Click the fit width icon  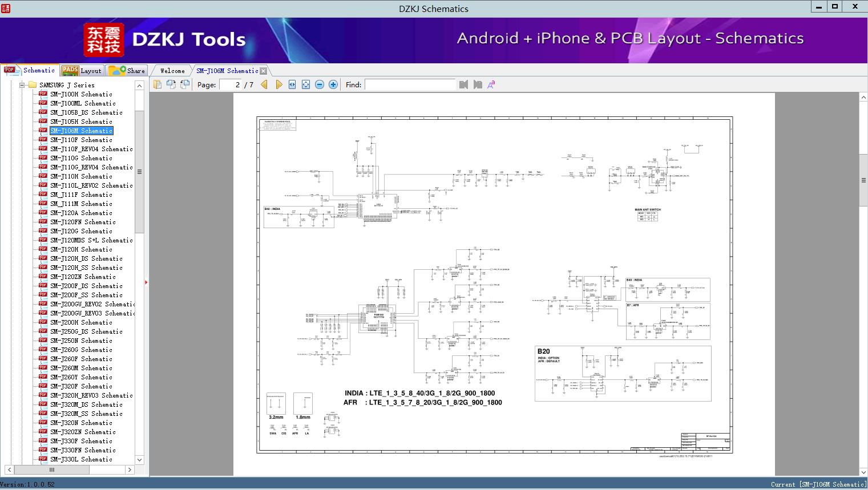click(292, 84)
